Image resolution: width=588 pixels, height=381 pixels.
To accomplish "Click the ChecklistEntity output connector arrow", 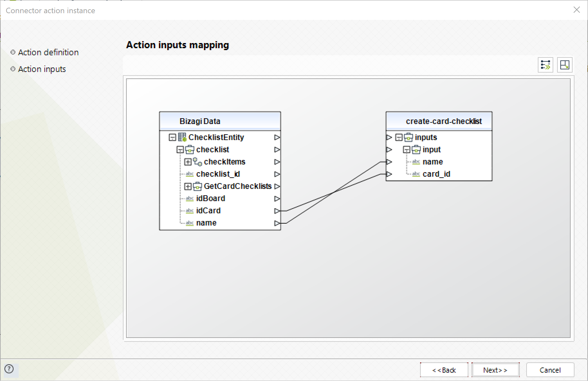I will click(277, 137).
